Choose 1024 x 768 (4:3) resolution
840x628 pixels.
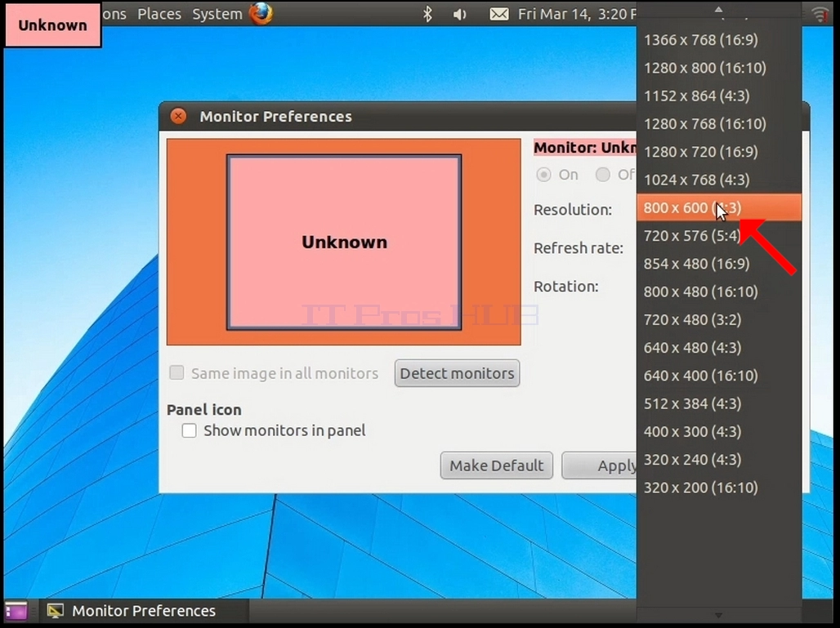click(719, 180)
